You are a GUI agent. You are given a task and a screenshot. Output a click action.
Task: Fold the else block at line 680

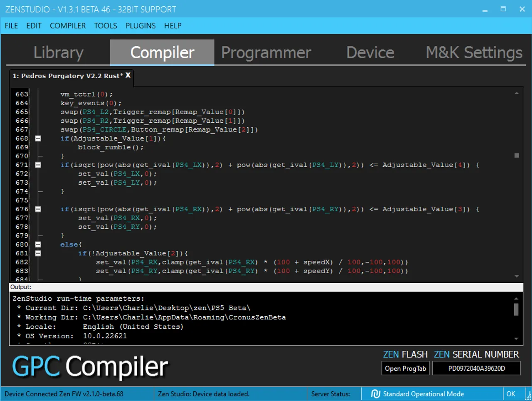[38, 245]
